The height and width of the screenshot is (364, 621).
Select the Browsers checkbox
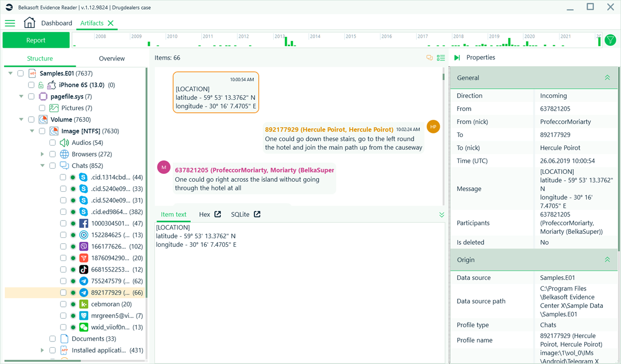tap(53, 154)
